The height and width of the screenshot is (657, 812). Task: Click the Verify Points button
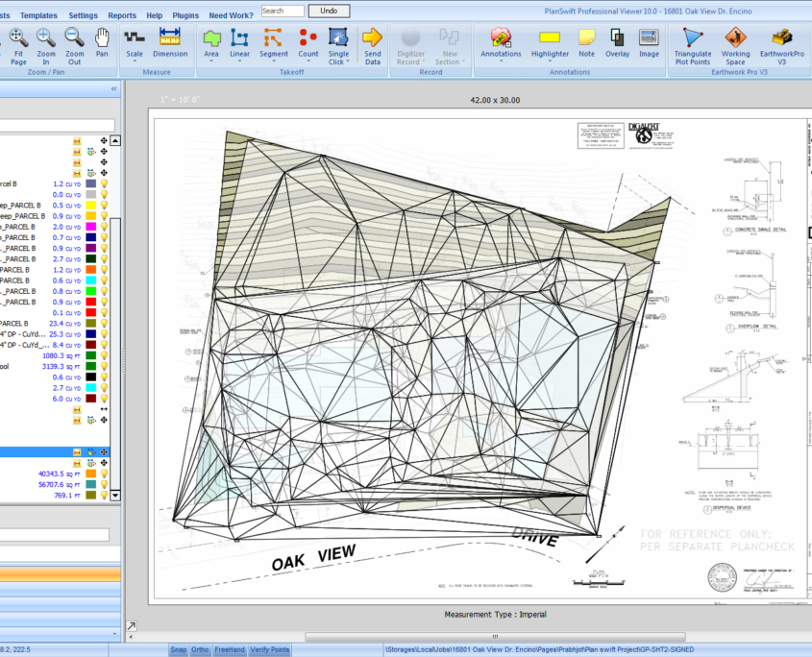[x=270, y=650]
